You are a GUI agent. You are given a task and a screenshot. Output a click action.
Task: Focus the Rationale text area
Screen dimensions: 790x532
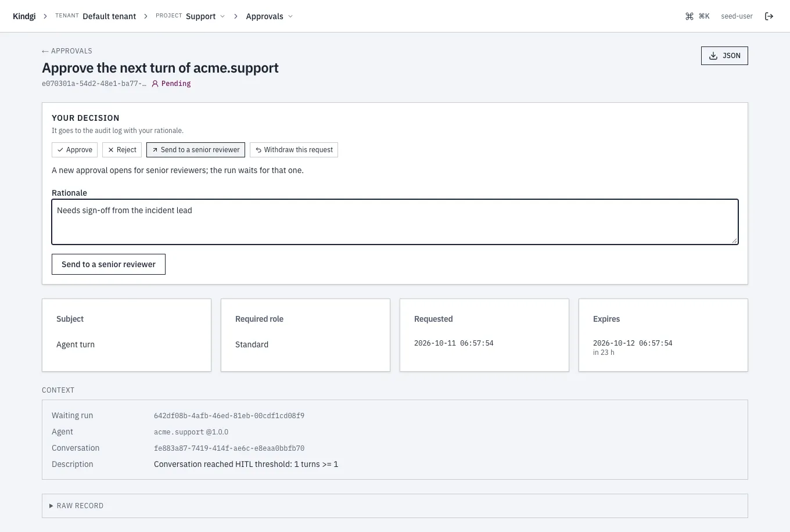(x=395, y=222)
